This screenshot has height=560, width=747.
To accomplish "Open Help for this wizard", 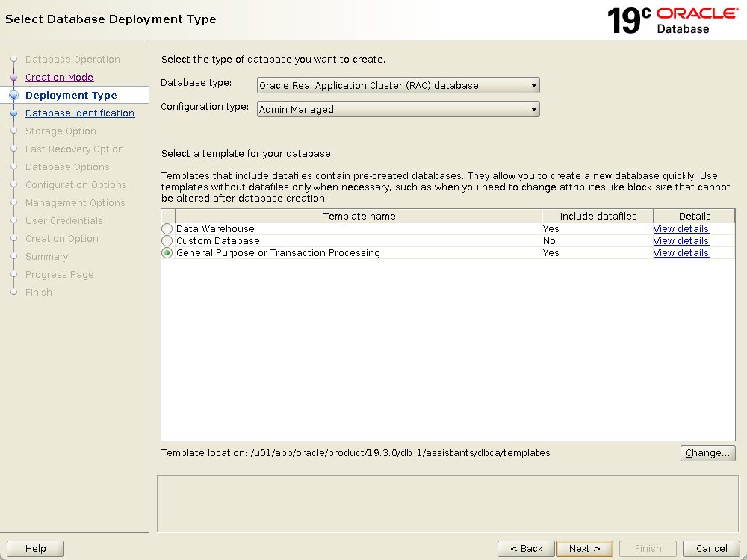I will click(35, 549).
